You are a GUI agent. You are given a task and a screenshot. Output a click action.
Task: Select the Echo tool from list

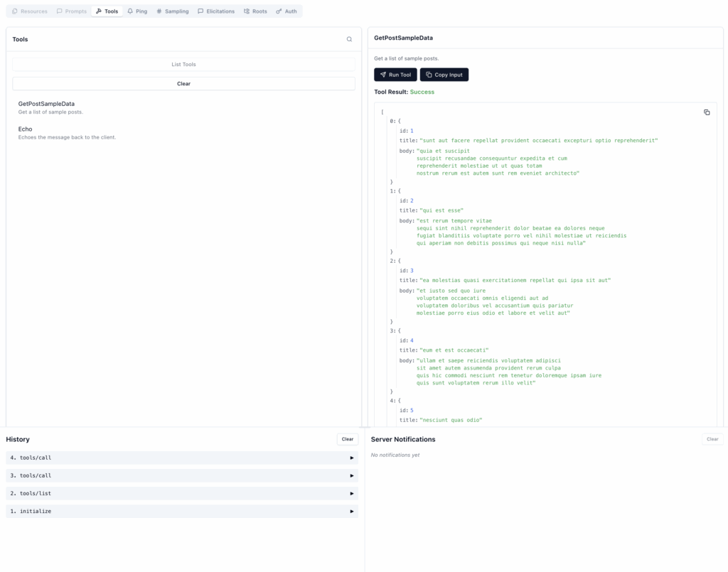[x=26, y=129]
